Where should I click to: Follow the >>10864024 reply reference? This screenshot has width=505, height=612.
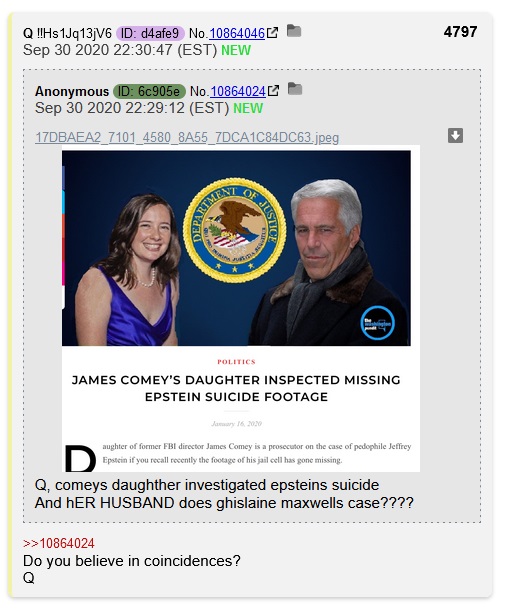pyautogui.click(x=59, y=543)
